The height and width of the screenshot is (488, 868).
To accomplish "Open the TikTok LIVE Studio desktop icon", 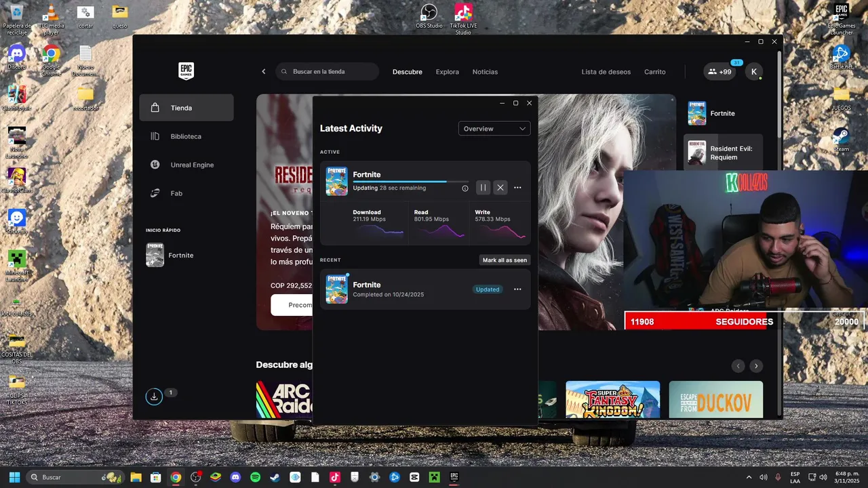I will 463,19.
